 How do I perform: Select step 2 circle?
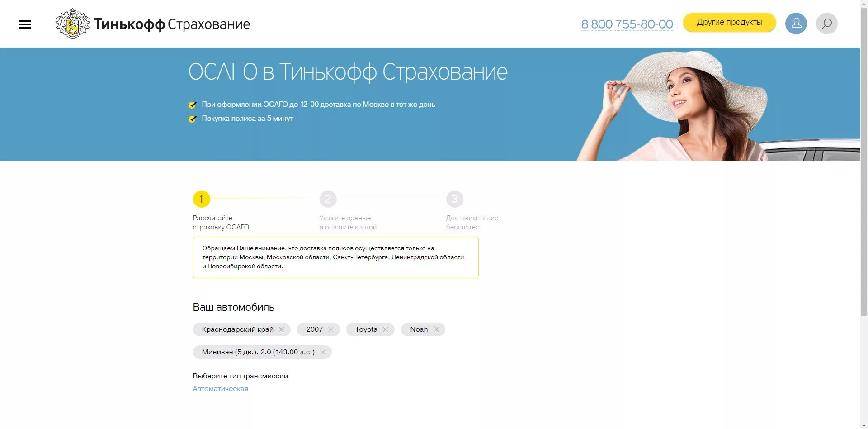[x=328, y=199]
